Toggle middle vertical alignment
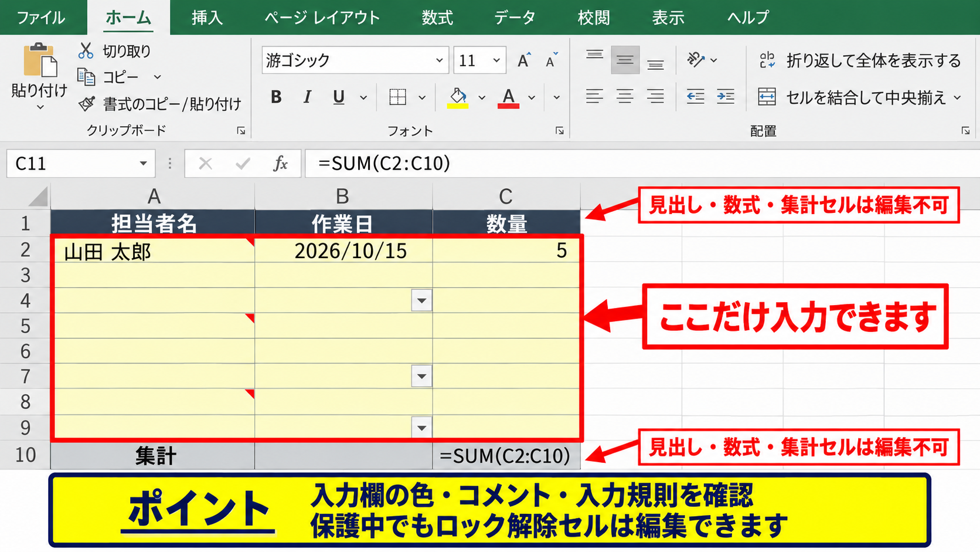 625,60
